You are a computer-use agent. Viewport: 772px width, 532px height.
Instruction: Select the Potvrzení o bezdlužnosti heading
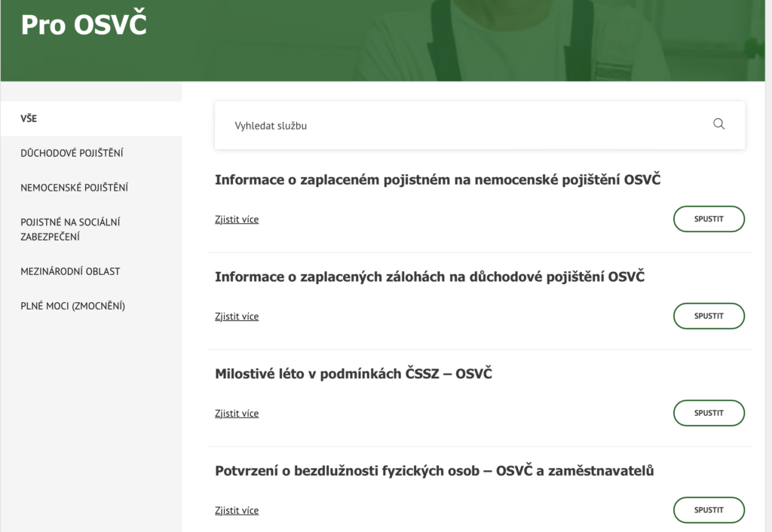(434, 470)
